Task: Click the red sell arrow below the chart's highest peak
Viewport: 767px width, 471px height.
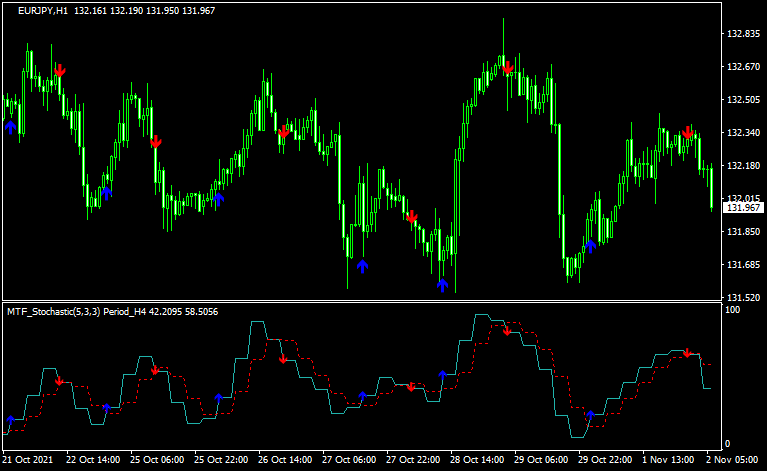Action: click(x=508, y=68)
